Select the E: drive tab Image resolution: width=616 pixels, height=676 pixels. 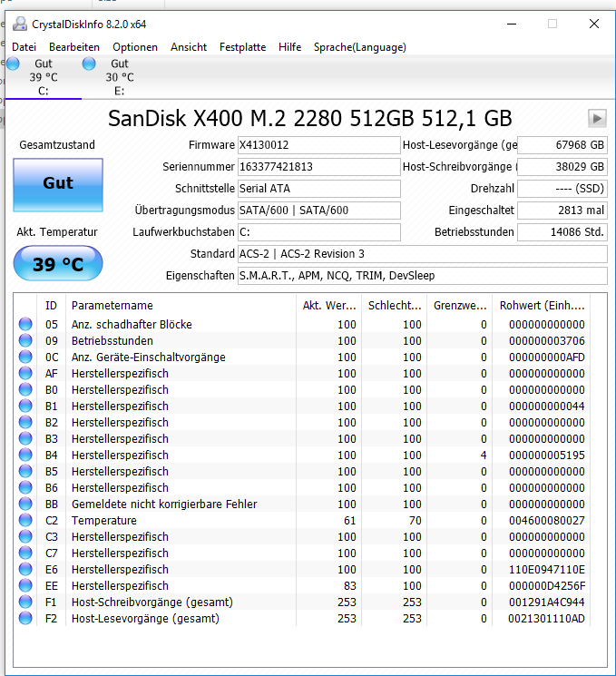[x=120, y=77]
